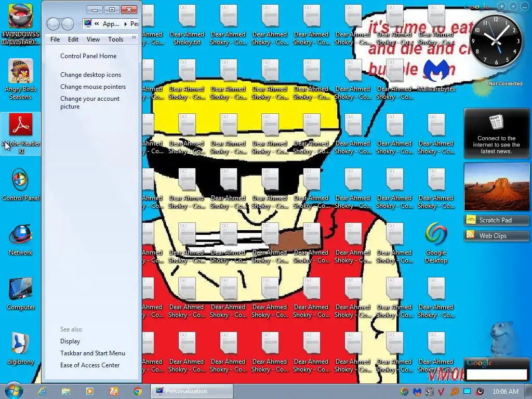Viewport: 532px width, 399px height.
Task: Open the Angry Birds Seasons desktop icon
Action: tap(20, 79)
